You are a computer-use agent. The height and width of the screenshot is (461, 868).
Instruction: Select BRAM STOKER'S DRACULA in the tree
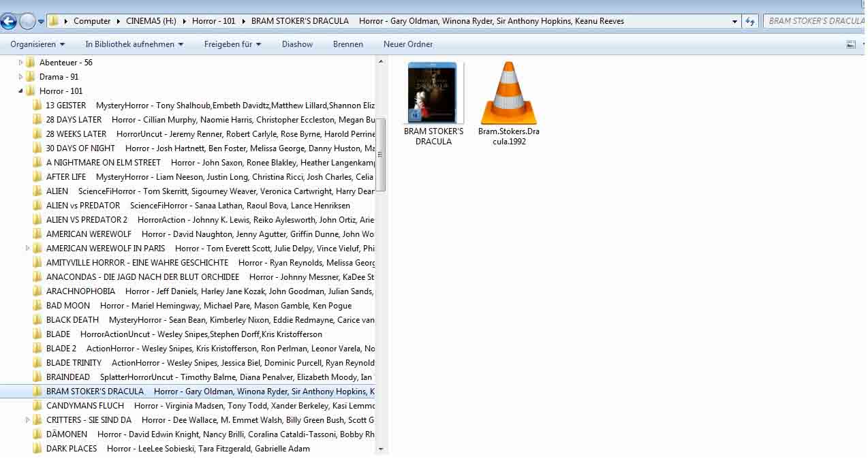click(x=187, y=392)
